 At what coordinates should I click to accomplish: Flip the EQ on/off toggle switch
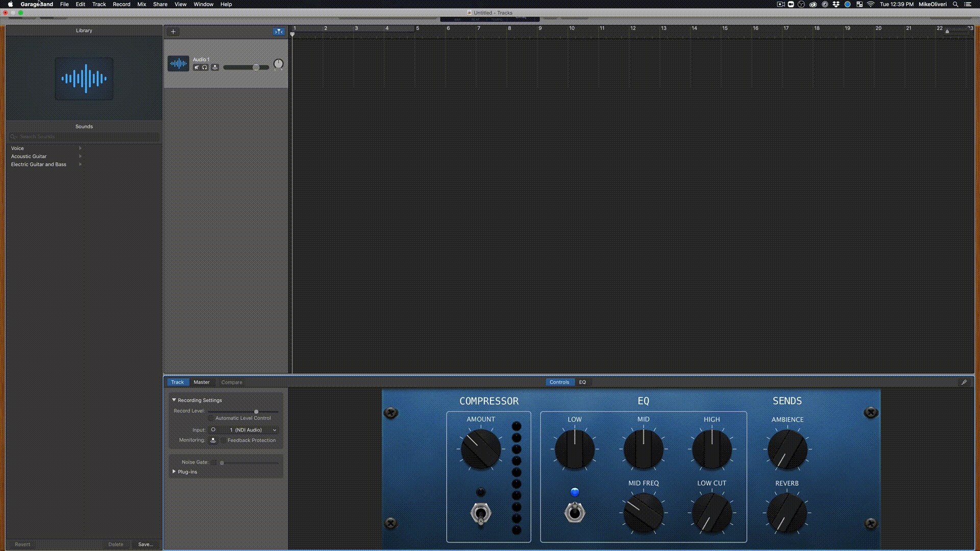pos(575,512)
